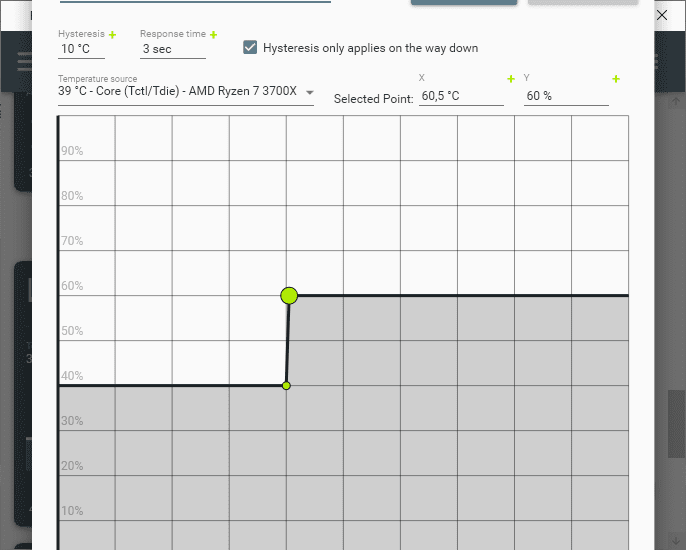The height and width of the screenshot is (550, 686).
Task: Click the 10% axis label
Action: pos(72,511)
